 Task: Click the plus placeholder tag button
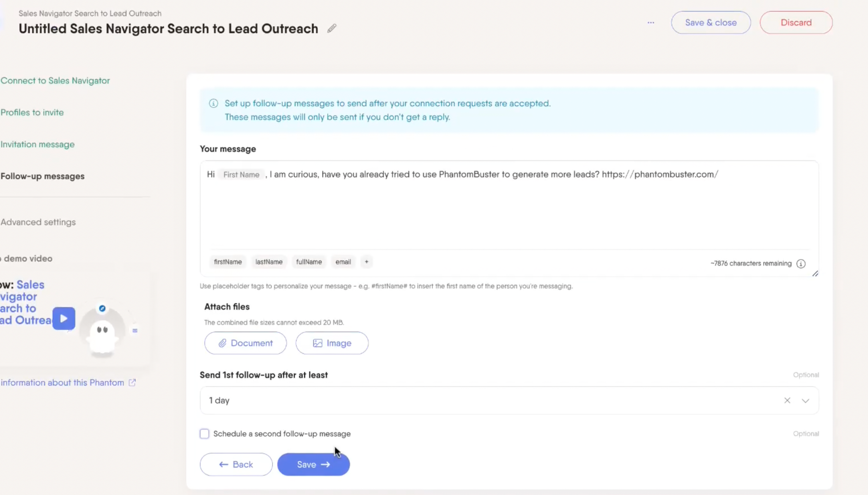[x=366, y=262]
